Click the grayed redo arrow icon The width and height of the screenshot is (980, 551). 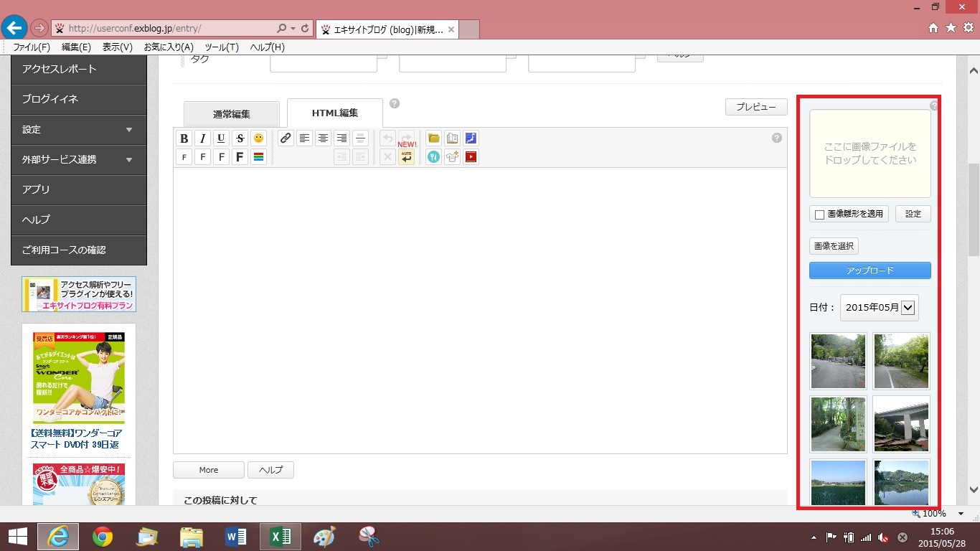[x=406, y=138]
